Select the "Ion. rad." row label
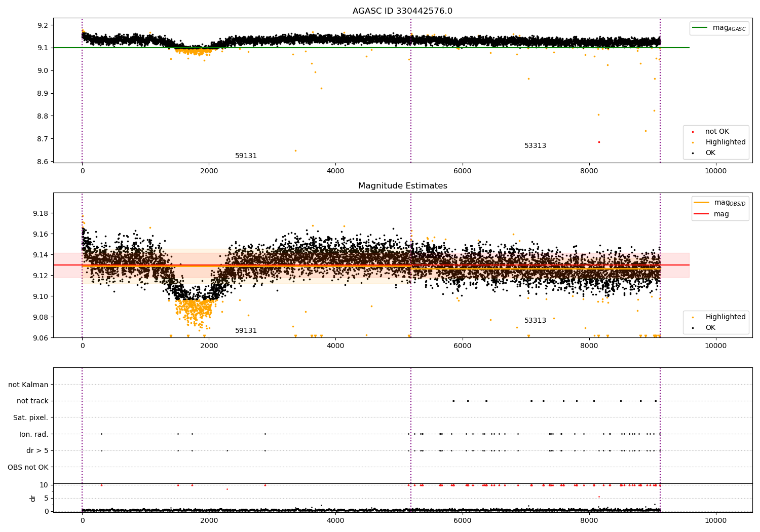The image size is (760, 532). [34, 434]
